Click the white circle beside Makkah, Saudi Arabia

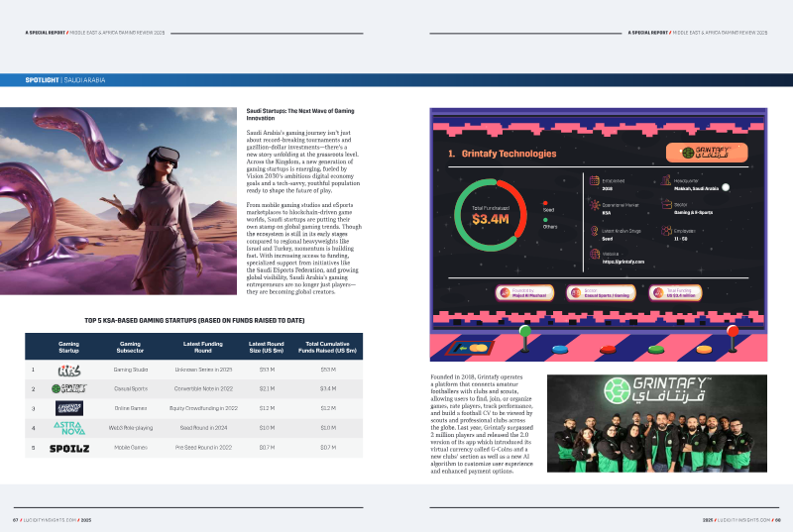(726, 187)
